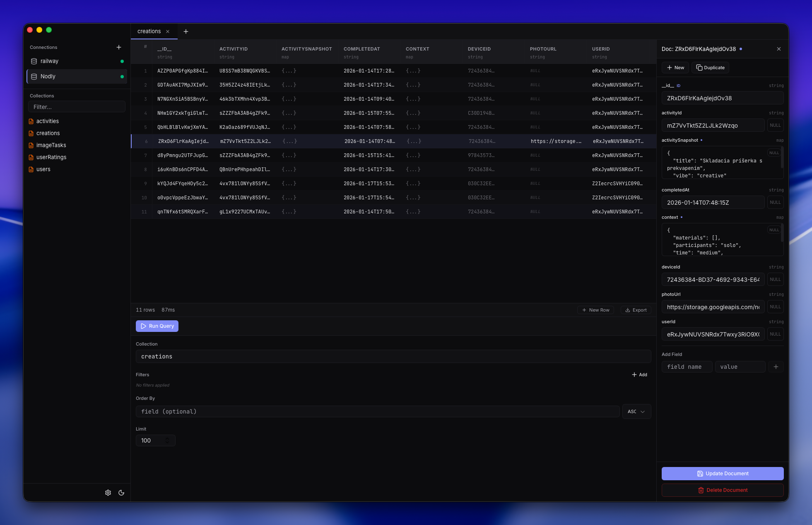Click the add field plus icon

click(x=776, y=367)
